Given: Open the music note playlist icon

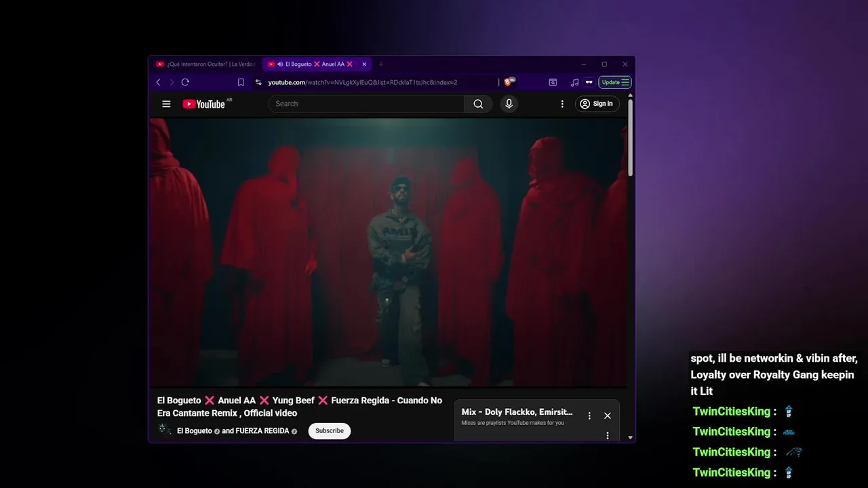Looking at the screenshot, I should click(574, 82).
